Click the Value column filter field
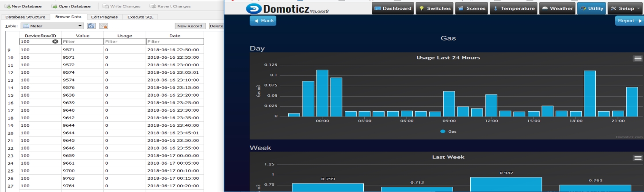This screenshot has width=644, height=192. 82,41
